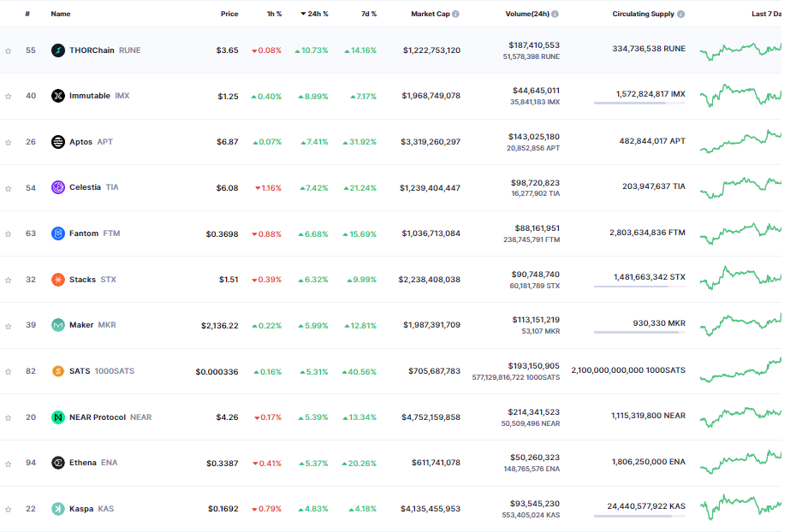Toggle watchlist star for THORChain

point(8,50)
